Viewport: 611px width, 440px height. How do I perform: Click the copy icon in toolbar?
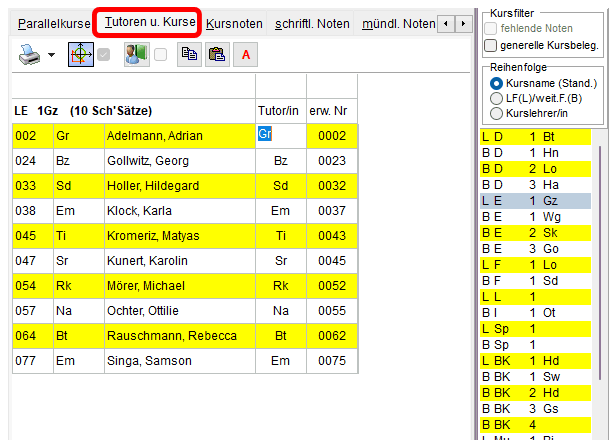(188, 55)
